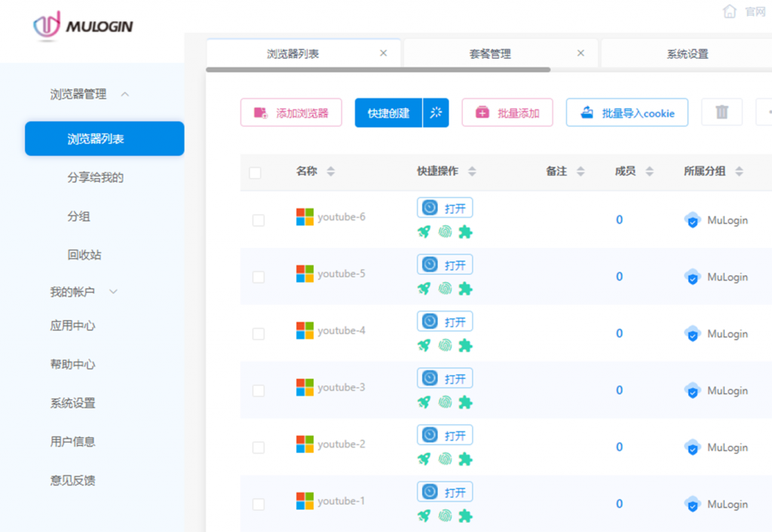Click the fingerprint icon for youtube-1

point(445,515)
